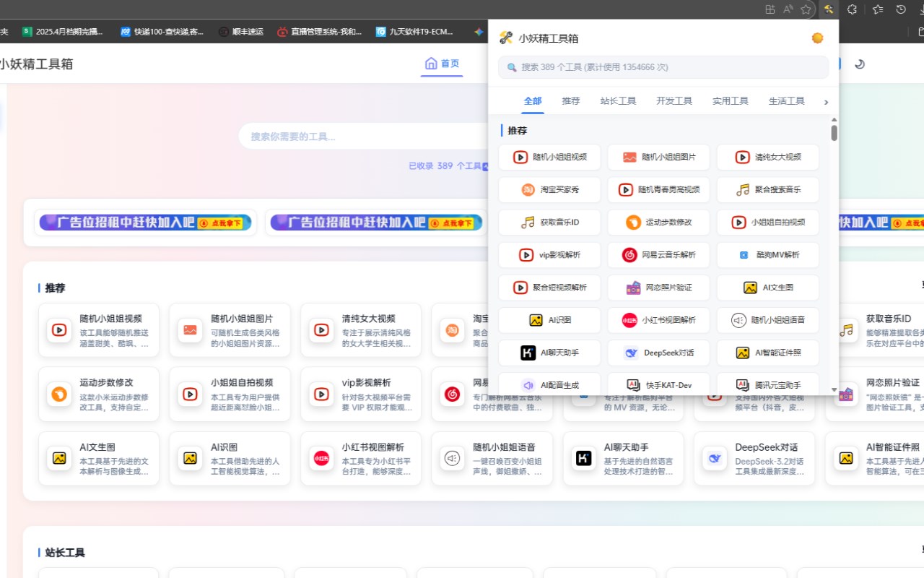
Task: Switch to 开发工具 tab in popup
Action: (x=674, y=101)
